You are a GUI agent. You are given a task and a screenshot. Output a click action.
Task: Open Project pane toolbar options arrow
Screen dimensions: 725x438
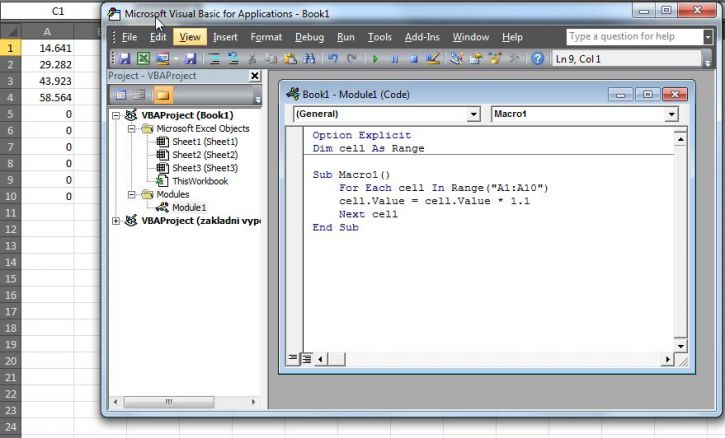(258, 99)
